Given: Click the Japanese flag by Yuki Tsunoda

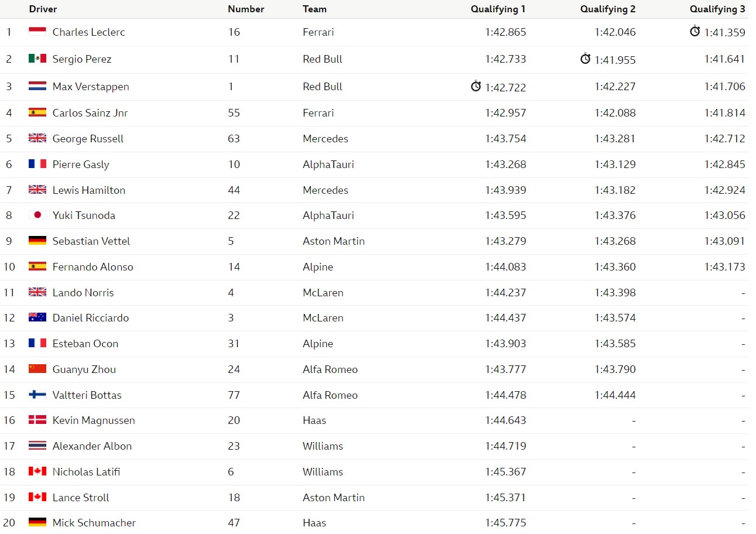Looking at the screenshot, I should coord(37,215).
